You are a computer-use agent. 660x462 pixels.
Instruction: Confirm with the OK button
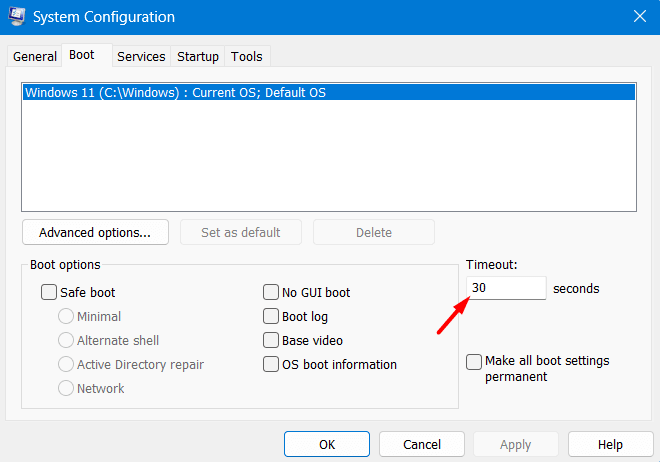pyautogui.click(x=327, y=444)
